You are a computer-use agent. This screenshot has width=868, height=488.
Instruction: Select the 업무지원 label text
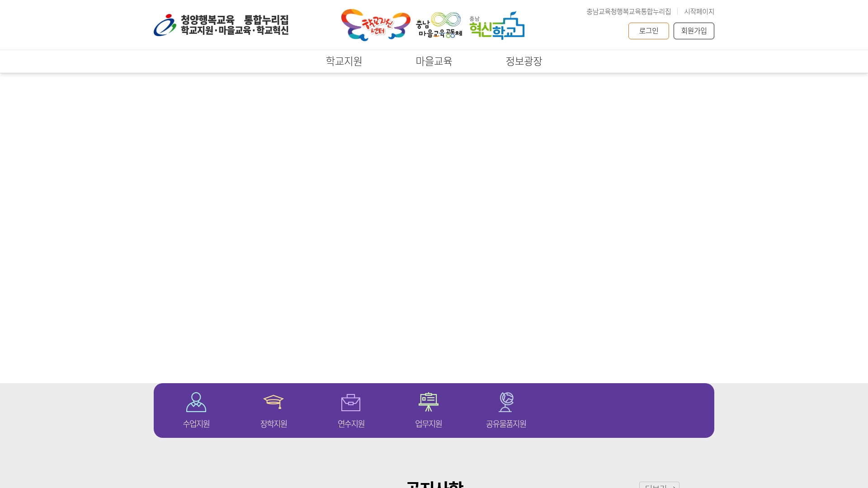coord(429,424)
